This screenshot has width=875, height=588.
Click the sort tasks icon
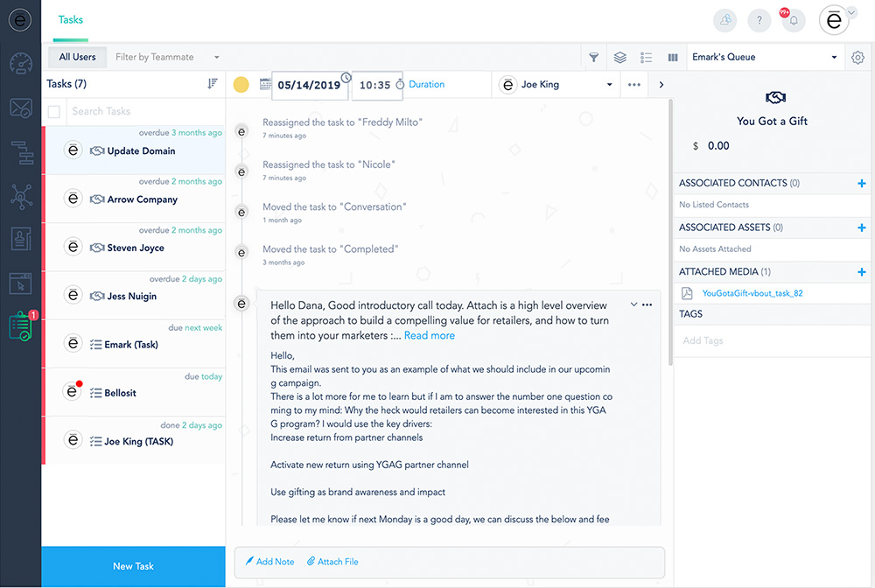[212, 84]
